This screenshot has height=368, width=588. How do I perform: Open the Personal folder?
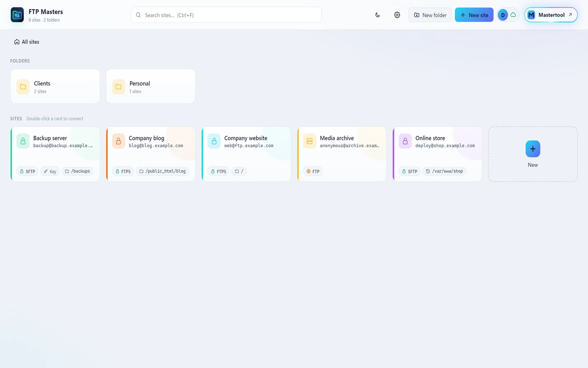pyautogui.click(x=151, y=86)
